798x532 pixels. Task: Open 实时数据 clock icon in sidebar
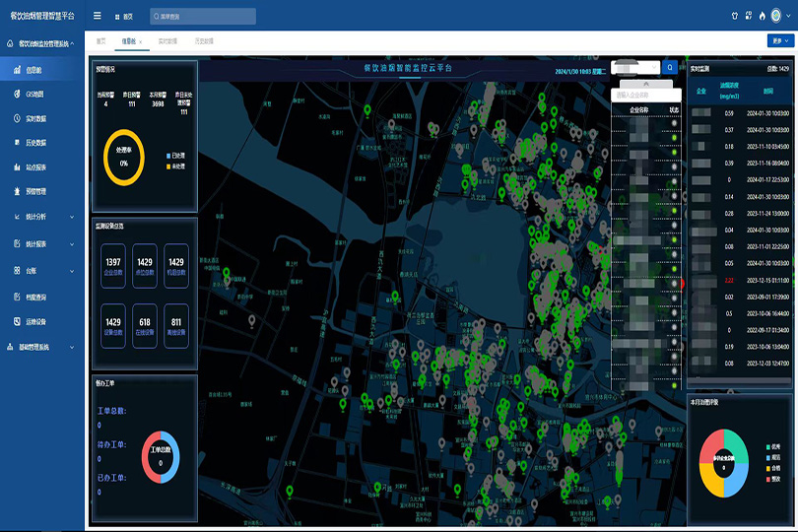coord(18,118)
